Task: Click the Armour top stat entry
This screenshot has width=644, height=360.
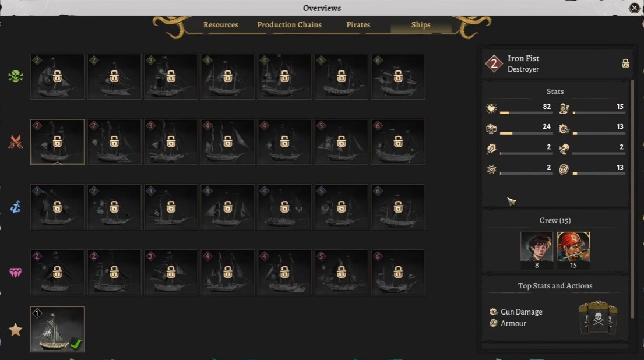Action: pyautogui.click(x=508, y=323)
